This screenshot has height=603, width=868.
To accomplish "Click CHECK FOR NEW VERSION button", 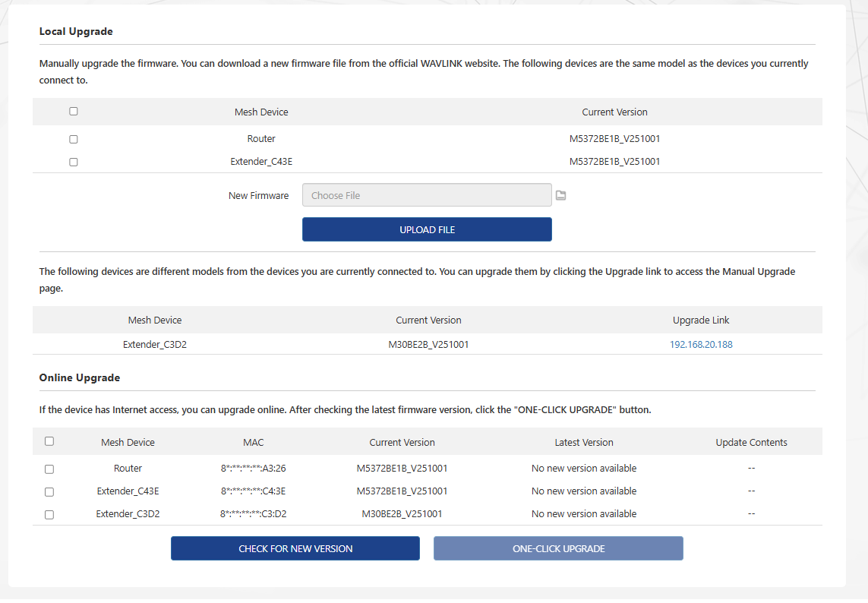I will tap(295, 548).
